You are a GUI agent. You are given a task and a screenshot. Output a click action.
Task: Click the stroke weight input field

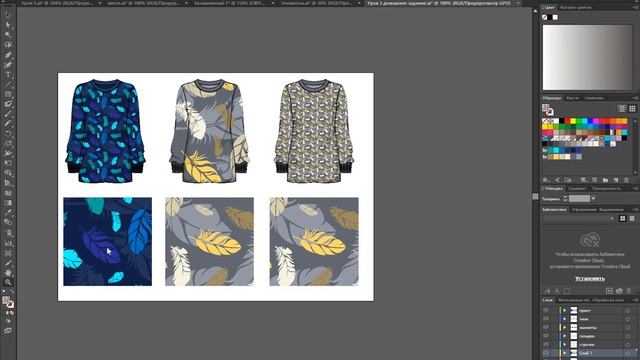pos(579,199)
